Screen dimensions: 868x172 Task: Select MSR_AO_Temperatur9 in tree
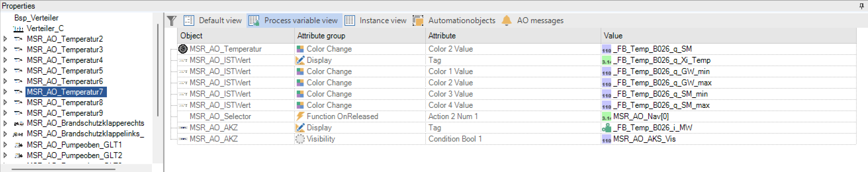tap(65, 113)
